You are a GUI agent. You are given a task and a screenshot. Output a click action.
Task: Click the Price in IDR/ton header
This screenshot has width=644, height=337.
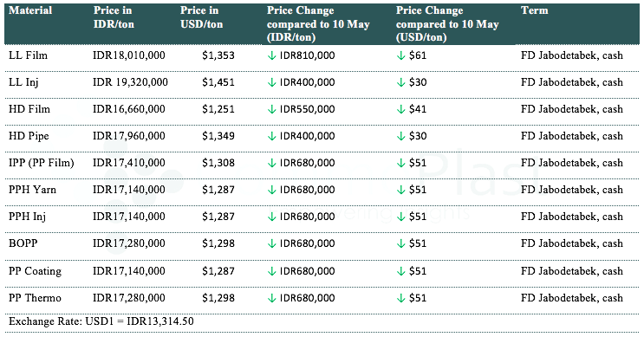114,17
